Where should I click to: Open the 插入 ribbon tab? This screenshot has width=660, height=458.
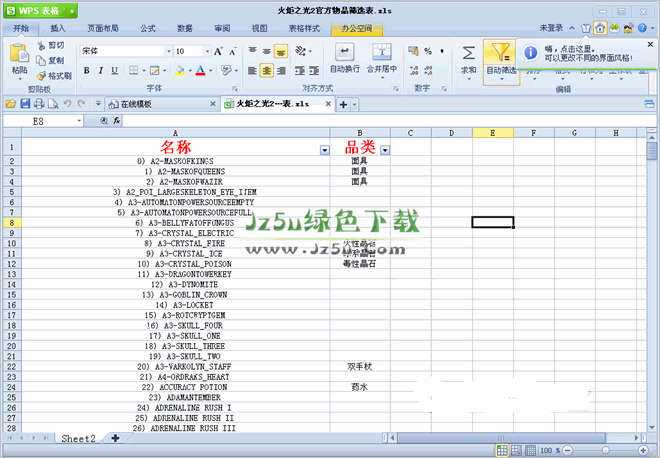(x=58, y=28)
